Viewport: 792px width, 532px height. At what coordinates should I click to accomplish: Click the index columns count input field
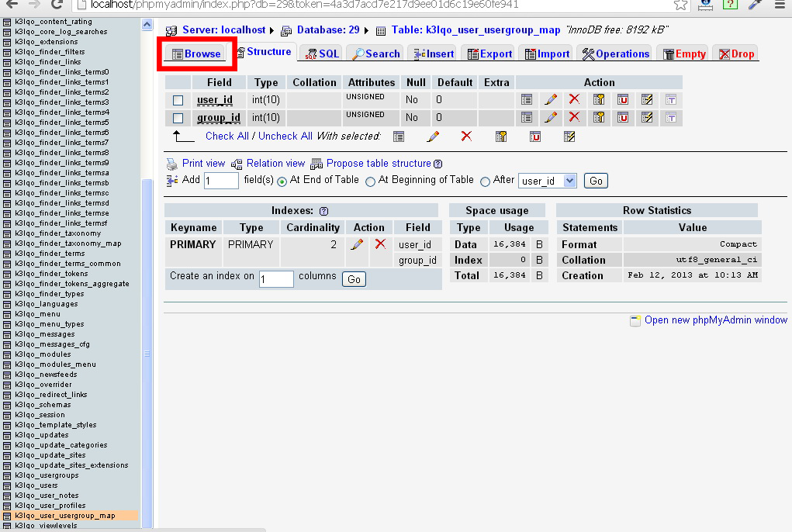click(x=276, y=279)
